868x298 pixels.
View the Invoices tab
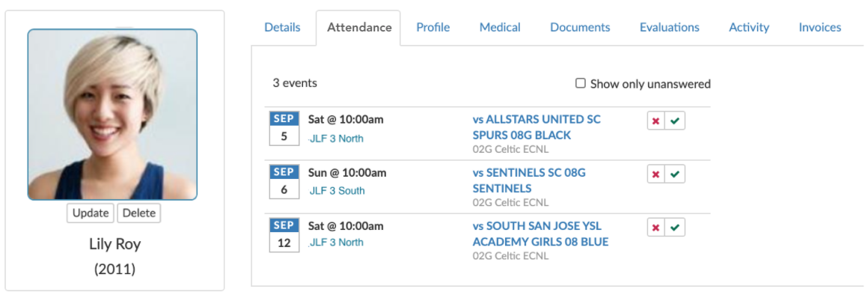820,27
